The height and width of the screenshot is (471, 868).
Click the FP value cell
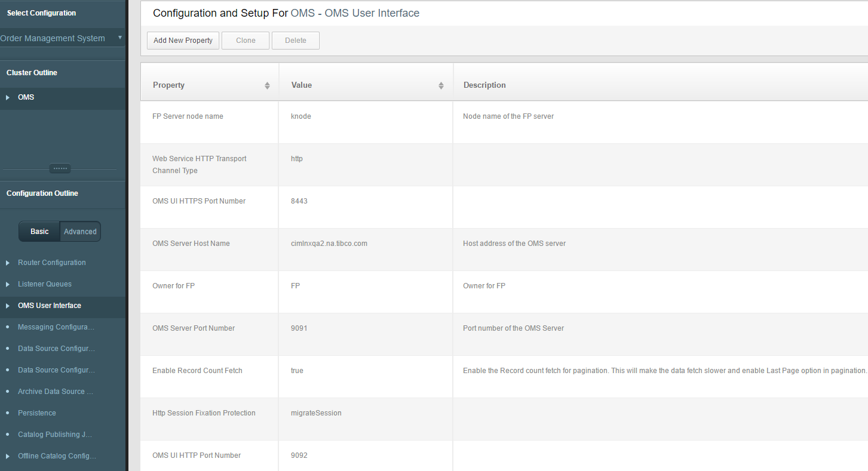pyautogui.click(x=366, y=292)
